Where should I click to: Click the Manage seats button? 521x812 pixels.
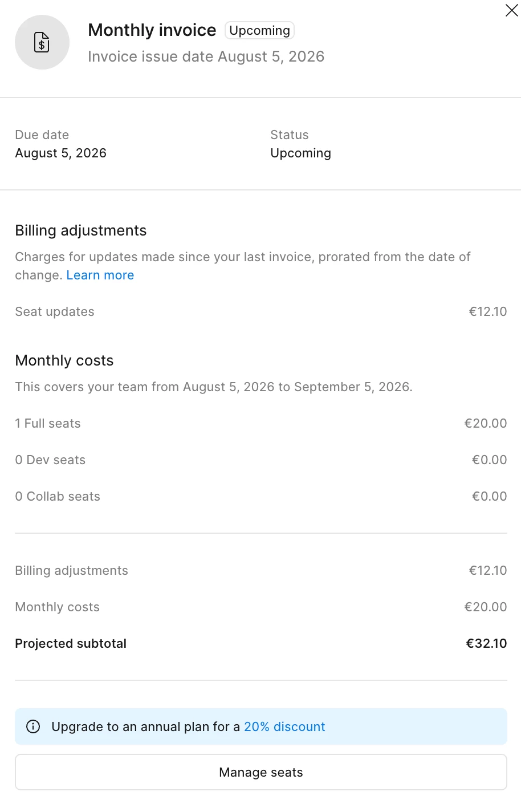[261, 772]
